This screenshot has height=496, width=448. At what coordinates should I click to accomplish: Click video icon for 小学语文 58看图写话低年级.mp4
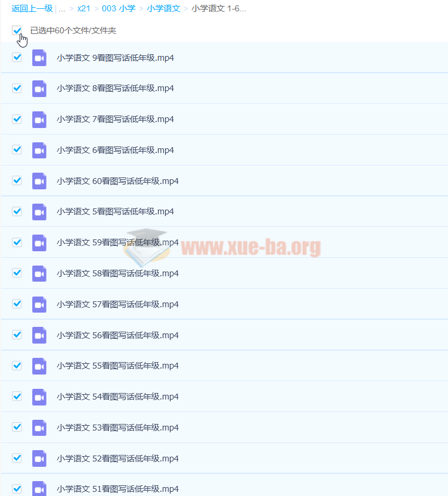tap(39, 273)
